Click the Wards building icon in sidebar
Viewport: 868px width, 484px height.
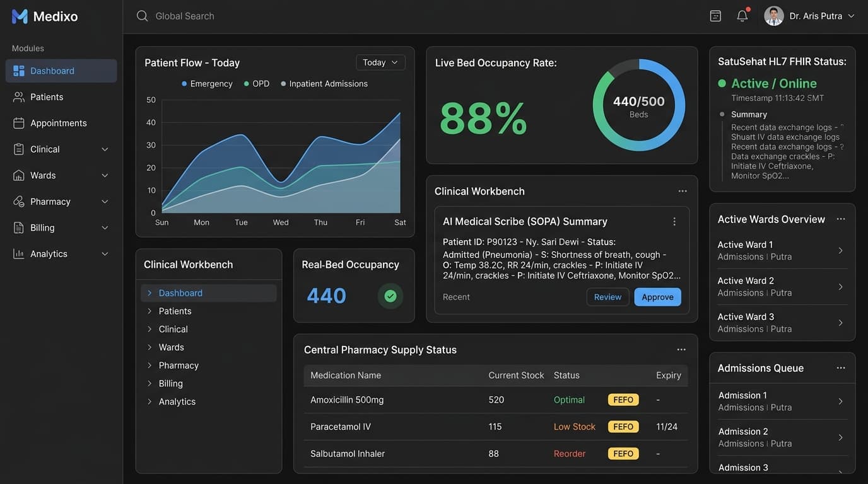19,175
